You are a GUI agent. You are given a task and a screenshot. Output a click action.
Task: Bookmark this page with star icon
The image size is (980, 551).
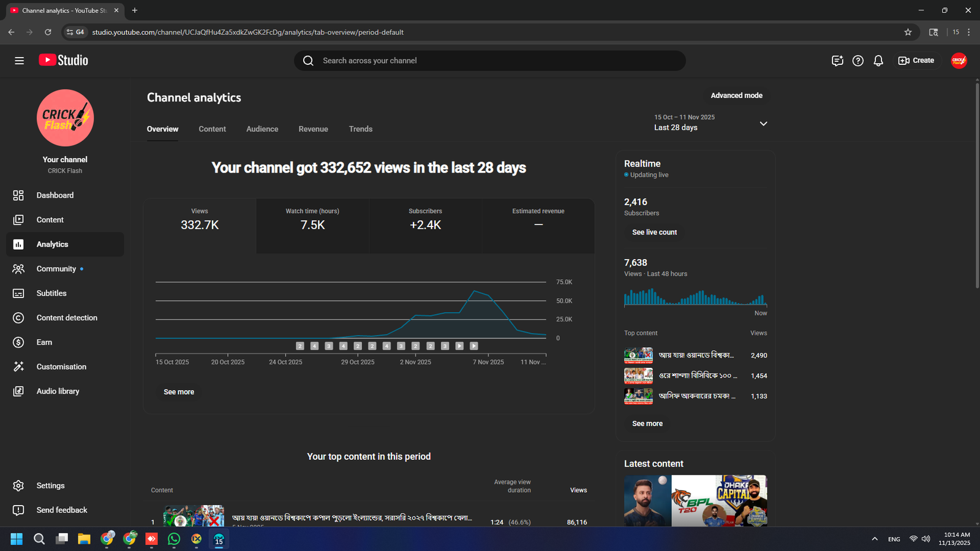pos(908,32)
